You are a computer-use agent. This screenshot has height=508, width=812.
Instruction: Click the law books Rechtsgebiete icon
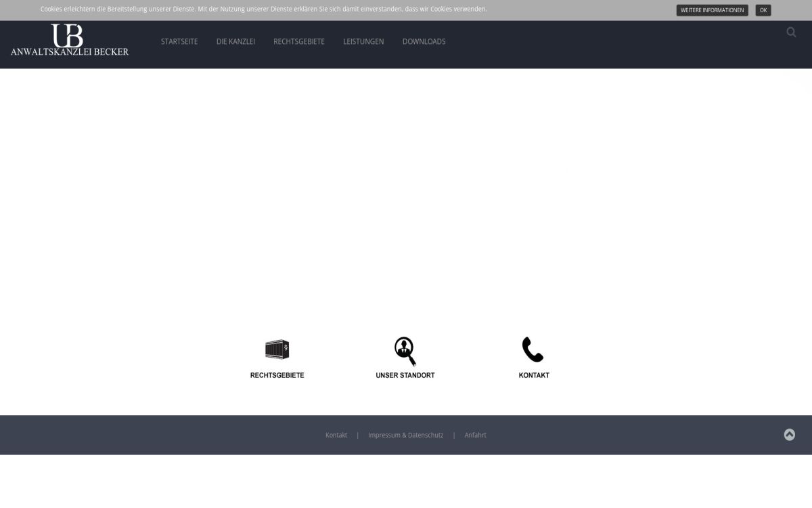(x=277, y=350)
